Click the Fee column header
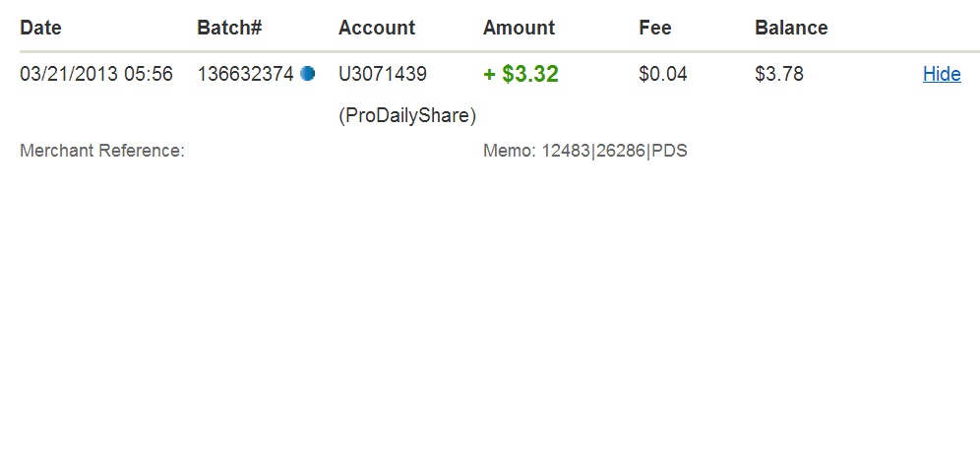The width and height of the screenshot is (980, 453). 655,28
